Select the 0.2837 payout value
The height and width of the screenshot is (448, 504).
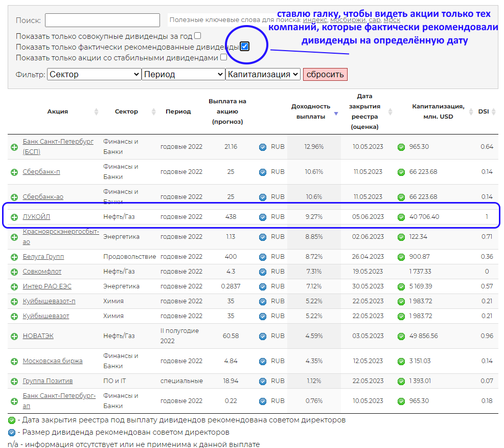point(231,286)
